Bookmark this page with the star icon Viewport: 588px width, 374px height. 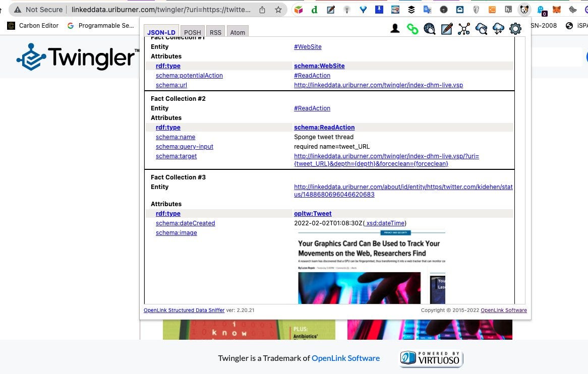coord(278,10)
